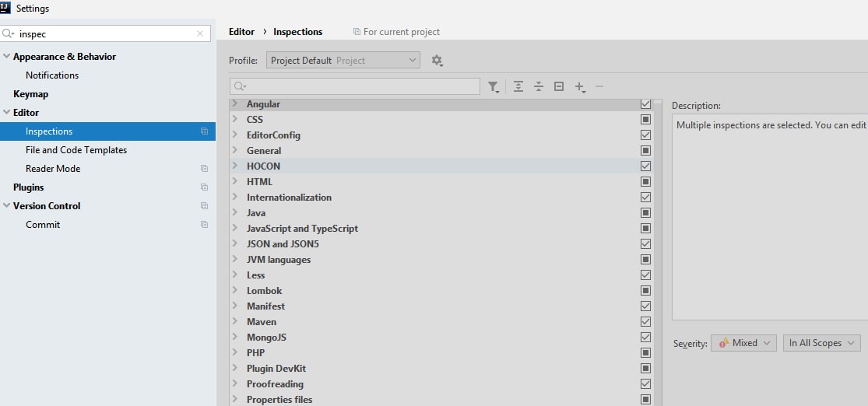868x406 pixels.
Task: Open Commit settings under Version Control
Action: 43,225
